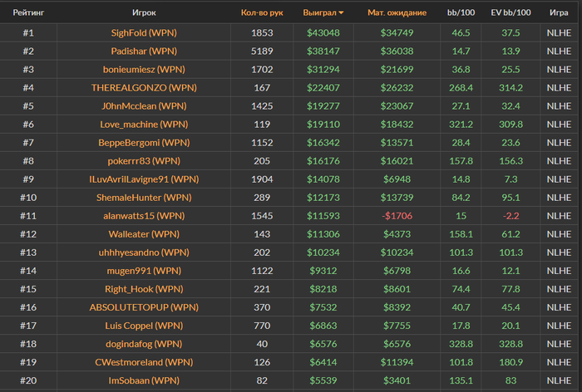The height and width of the screenshot is (392, 582).
Task: Open player uhhhyesandno (WPN)
Action: [x=144, y=252]
